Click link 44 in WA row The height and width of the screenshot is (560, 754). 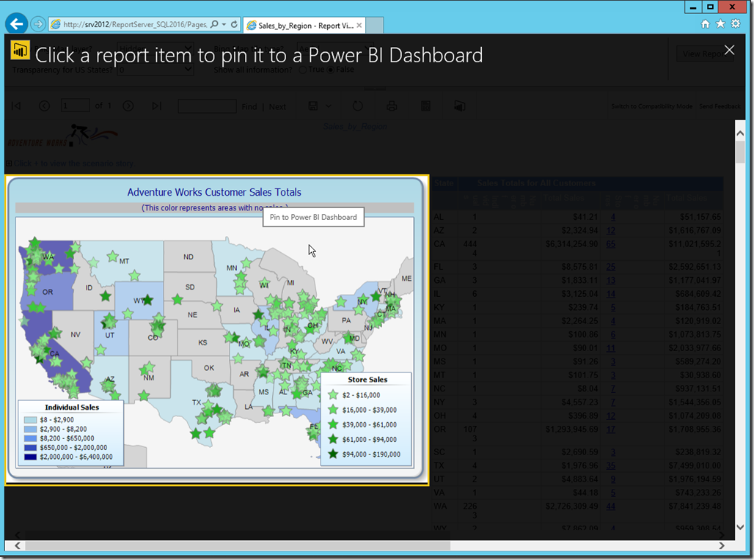click(611, 506)
